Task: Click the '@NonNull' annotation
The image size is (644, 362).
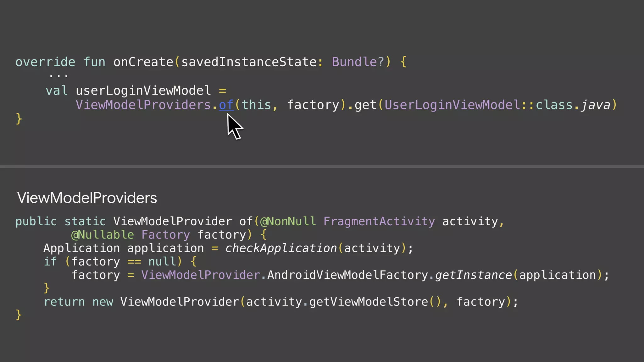Action: 288,221
